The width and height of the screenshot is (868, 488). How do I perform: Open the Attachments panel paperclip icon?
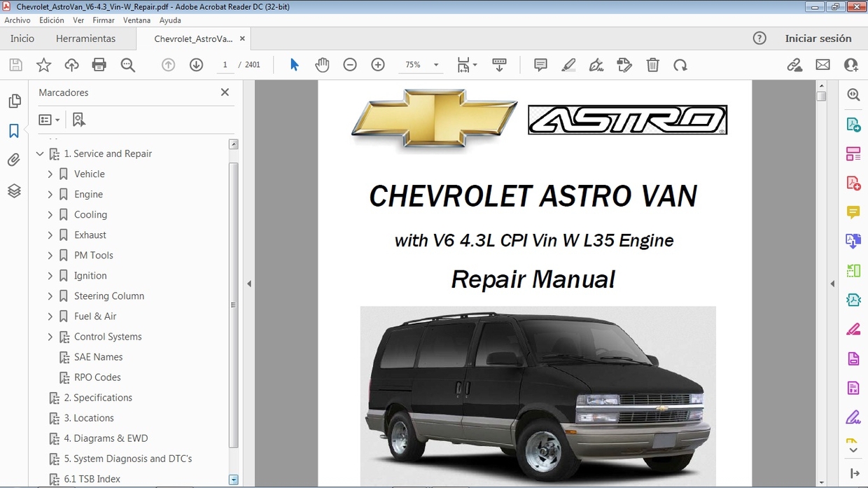tap(14, 160)
